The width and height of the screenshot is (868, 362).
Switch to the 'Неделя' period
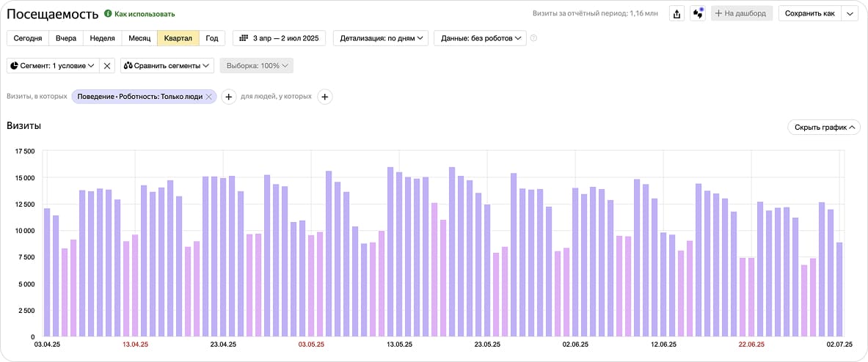coord(102,38)
